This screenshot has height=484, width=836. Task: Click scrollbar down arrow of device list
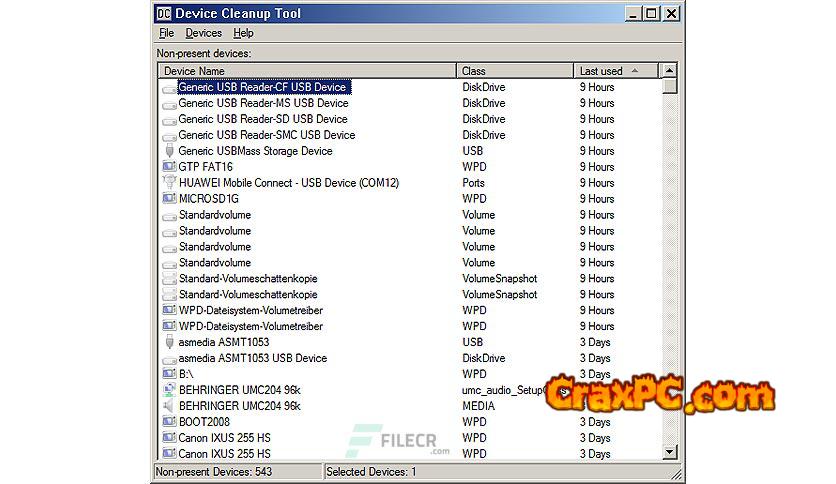coord(669,452)
